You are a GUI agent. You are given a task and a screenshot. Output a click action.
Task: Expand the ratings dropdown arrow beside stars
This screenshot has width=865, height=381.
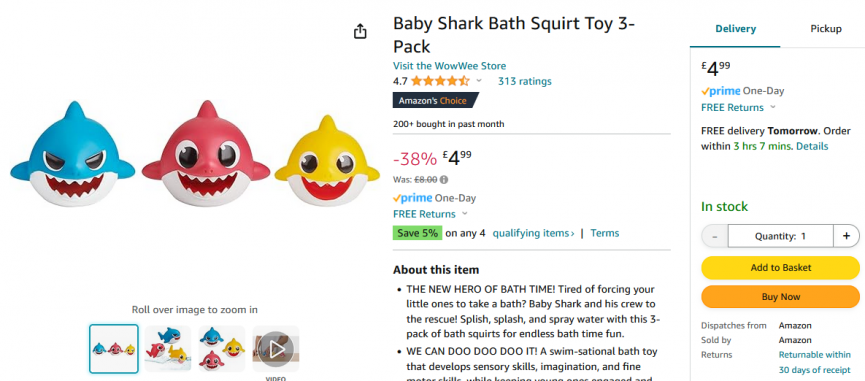(479, 81)
